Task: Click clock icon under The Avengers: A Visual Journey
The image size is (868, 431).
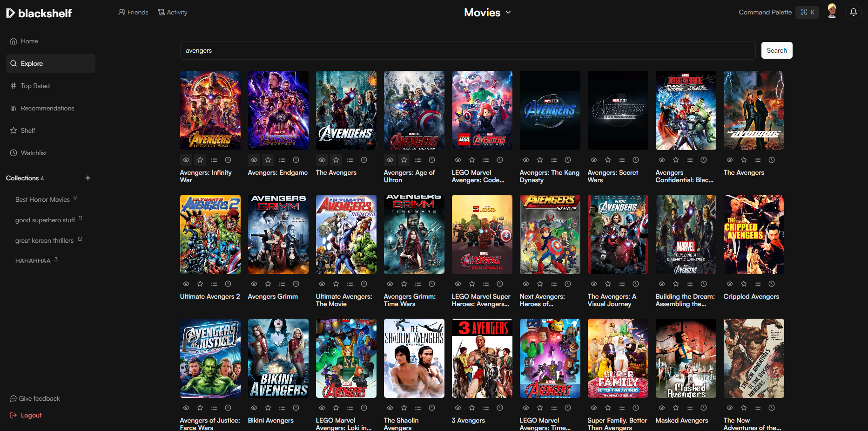Action: pos(636,284)
